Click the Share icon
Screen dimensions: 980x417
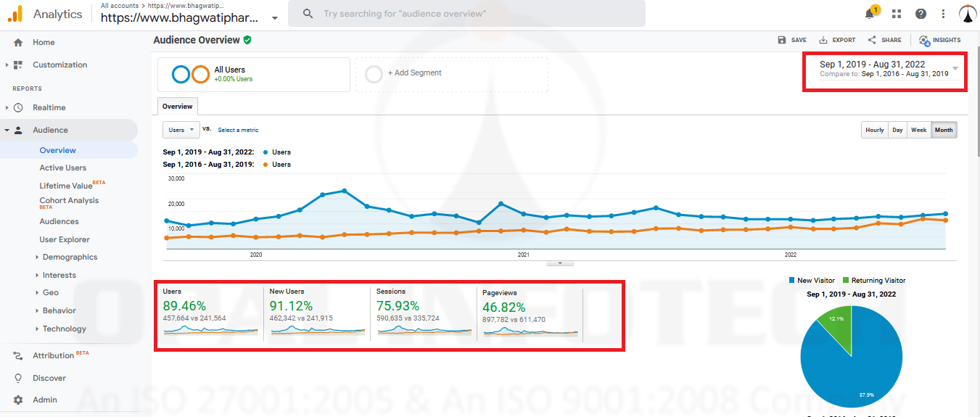coord(872,40)
